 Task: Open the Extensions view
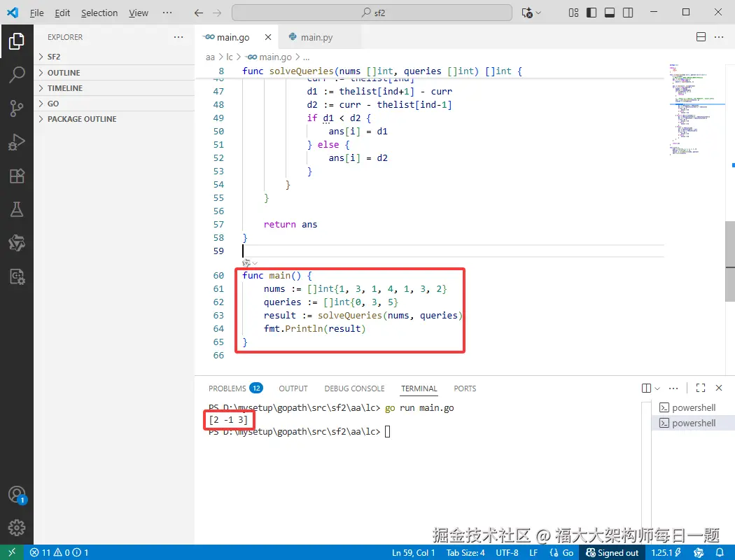coord(16,176)
